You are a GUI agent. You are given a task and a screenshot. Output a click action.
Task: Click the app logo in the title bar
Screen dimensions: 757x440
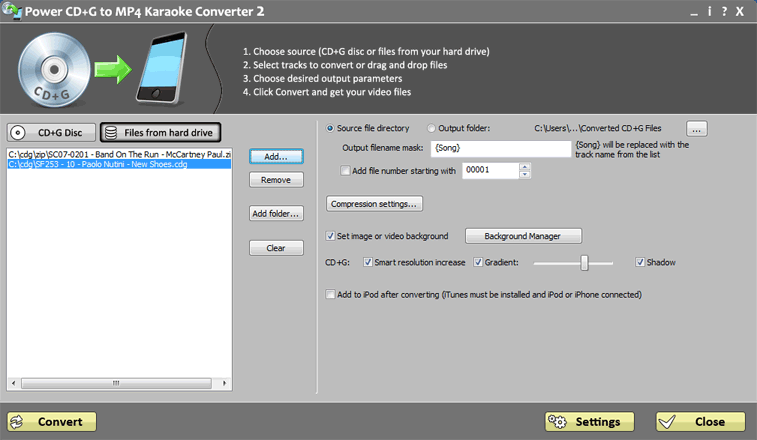[12, 11]
